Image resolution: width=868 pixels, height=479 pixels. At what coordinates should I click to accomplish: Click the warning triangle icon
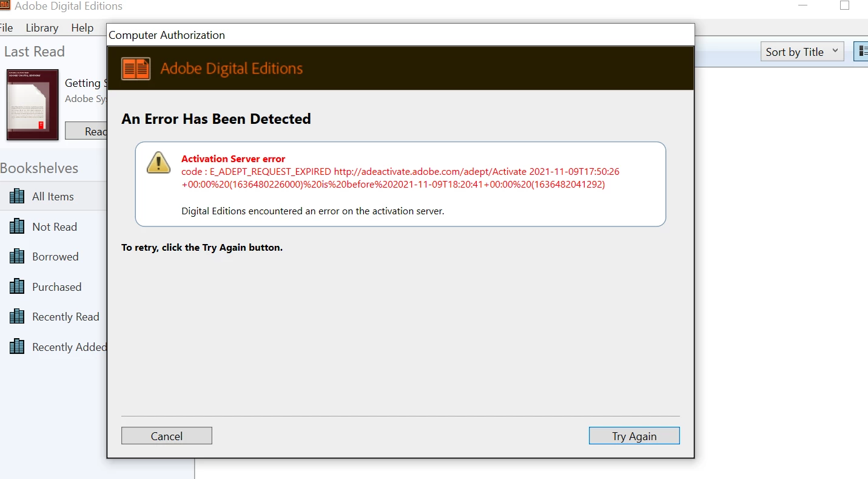pyautogui.click(x=158, y=162)
